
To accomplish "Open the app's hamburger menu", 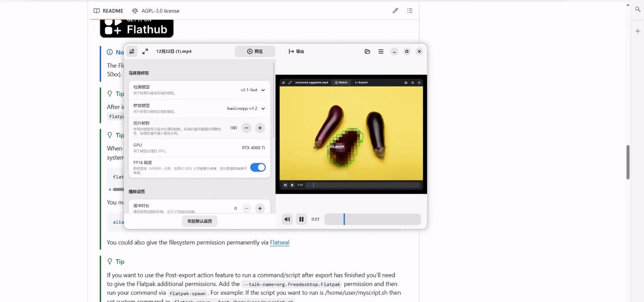I will pyautogui.click(x=381, y=52).
